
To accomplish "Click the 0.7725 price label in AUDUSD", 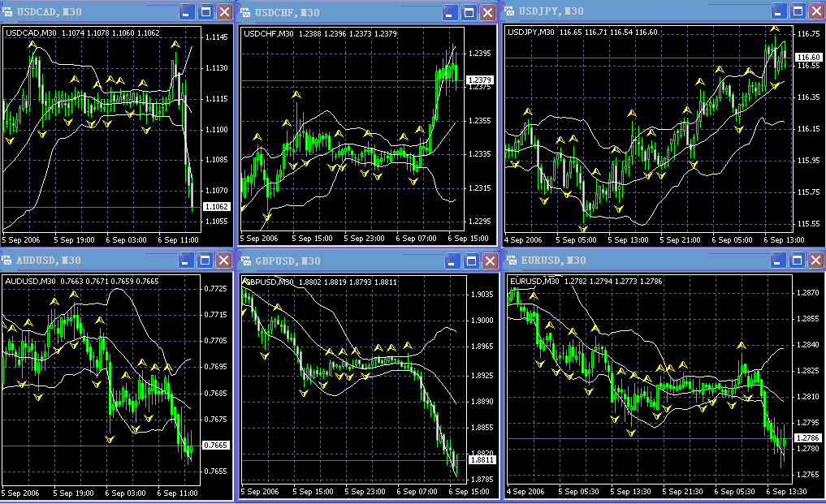I will [215, 289].
